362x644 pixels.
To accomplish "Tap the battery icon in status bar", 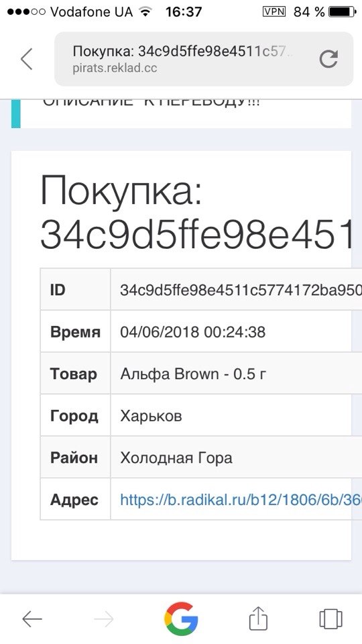I will pyautogui.click(x=342, y=11).
